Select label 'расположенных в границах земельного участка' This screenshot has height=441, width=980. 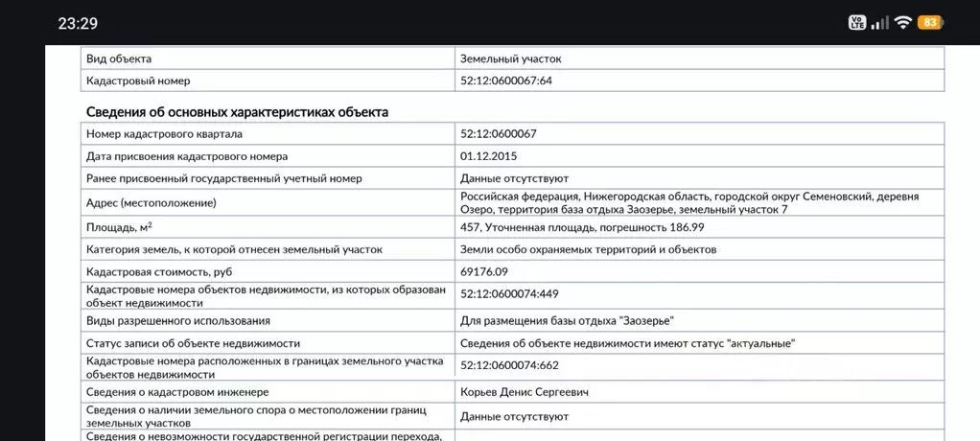[x=265, y=368]
